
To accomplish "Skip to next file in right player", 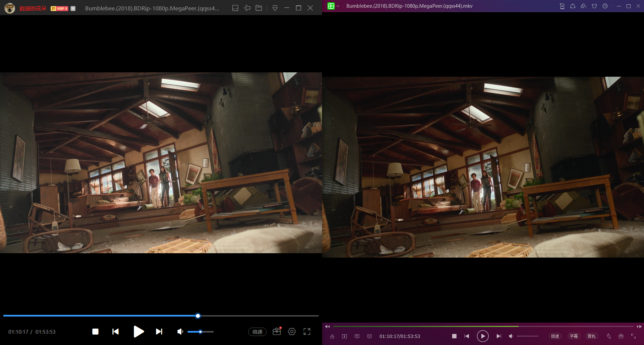I will (499, 336).
